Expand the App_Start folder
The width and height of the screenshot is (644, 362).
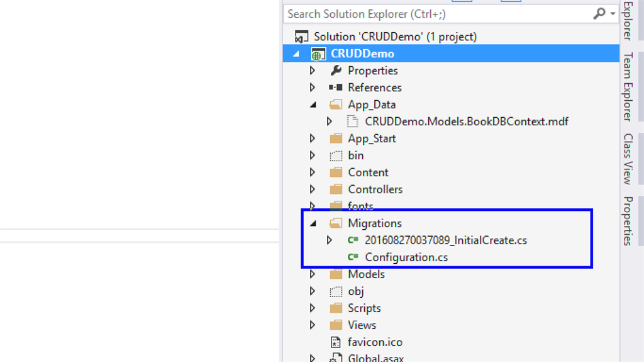pyautogui.click(x=313, y=139)
